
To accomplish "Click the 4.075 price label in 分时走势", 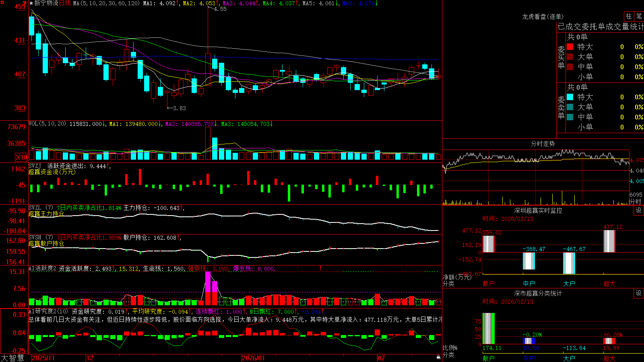I will (637, 160).
